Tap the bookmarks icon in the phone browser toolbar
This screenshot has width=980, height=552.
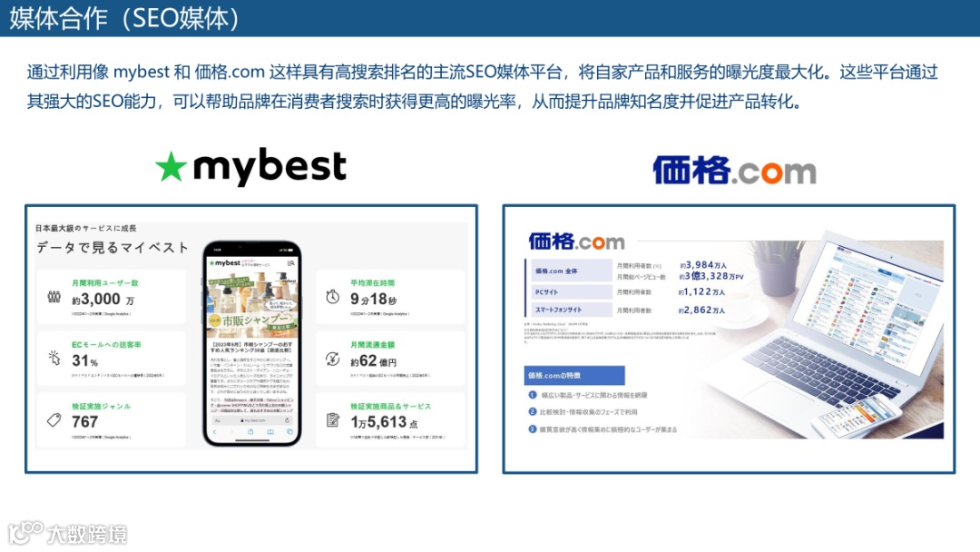tap(270, 432)
